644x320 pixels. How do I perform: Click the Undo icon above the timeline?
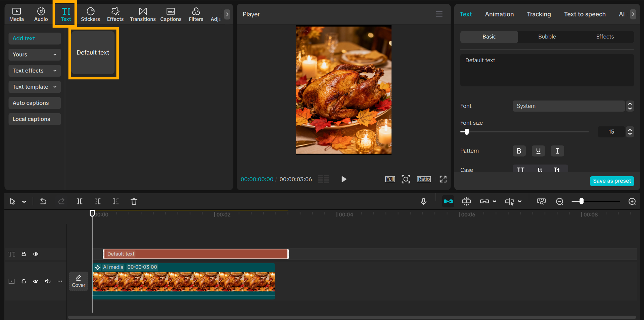click(x=43, y=201)
